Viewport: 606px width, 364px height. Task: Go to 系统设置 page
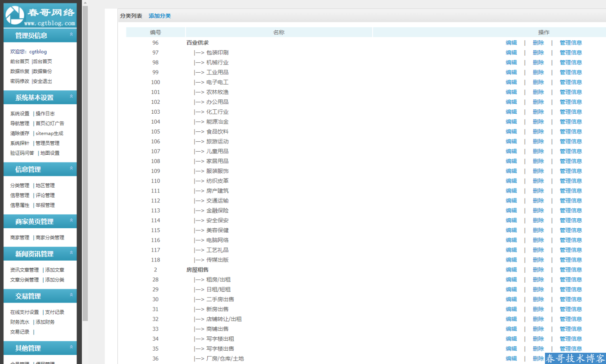coord(20,114)
